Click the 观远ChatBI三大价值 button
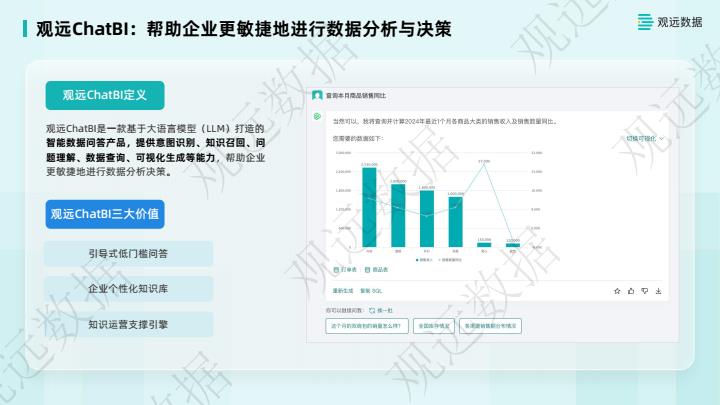 pyautogui.click(x=105, y=214)
